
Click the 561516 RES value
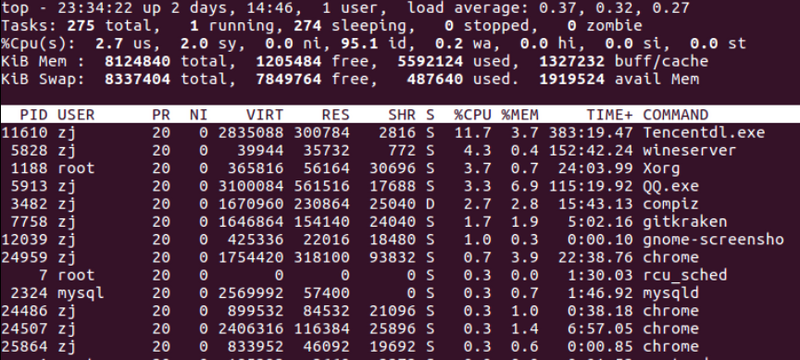click(321, 186)
